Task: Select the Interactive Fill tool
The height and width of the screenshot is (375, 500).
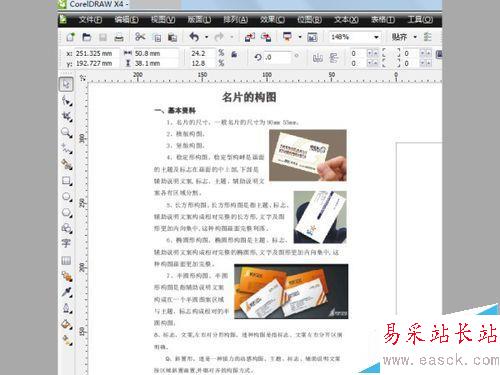Action: [x=67, y=340]
